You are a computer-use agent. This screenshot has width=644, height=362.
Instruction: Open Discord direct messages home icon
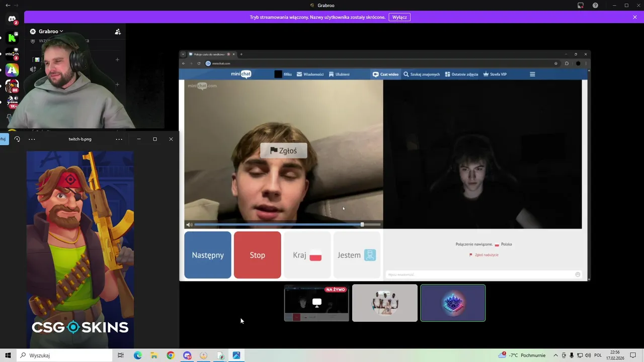point(12,20)
